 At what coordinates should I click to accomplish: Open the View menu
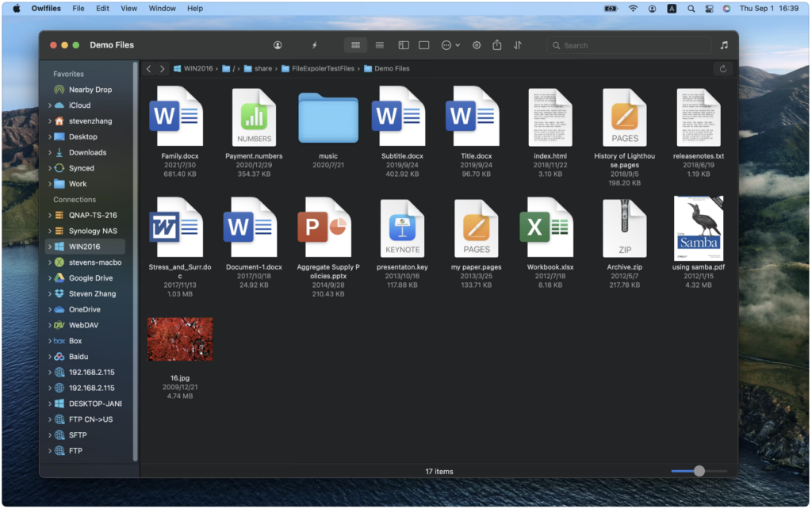coord(129,8)
